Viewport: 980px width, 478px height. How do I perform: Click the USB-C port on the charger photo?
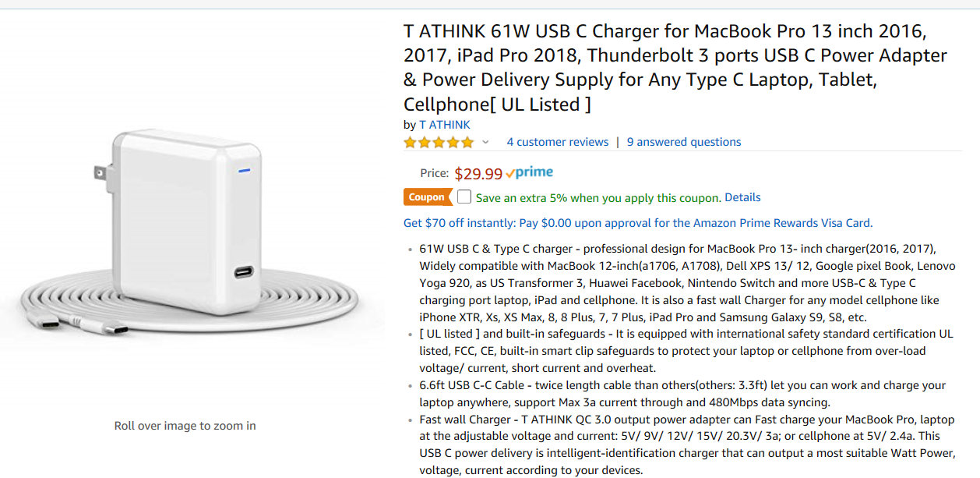coord(243,273)
